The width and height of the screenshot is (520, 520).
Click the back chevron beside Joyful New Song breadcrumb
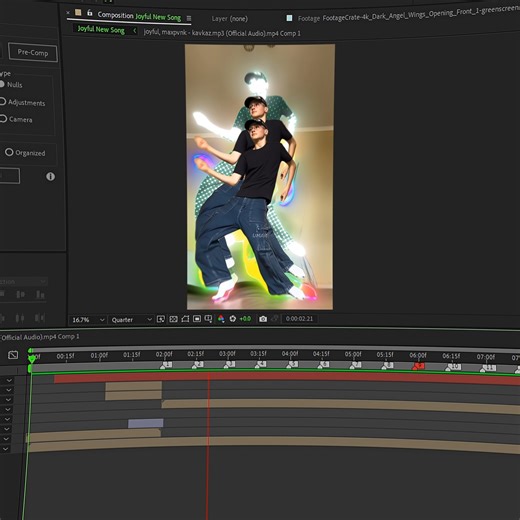click(135, 31)
